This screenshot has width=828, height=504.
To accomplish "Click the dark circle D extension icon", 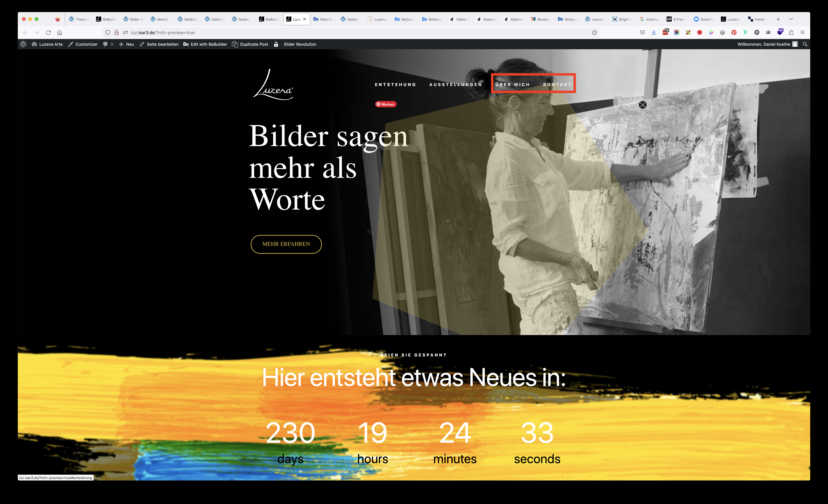I will (757, 33).
